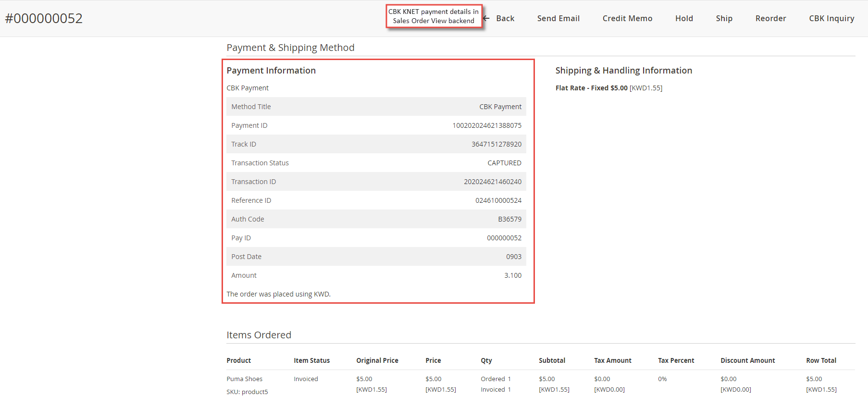Click the Back arrow icon
This screenshot has height=408, width=868.
click(486, 18)
